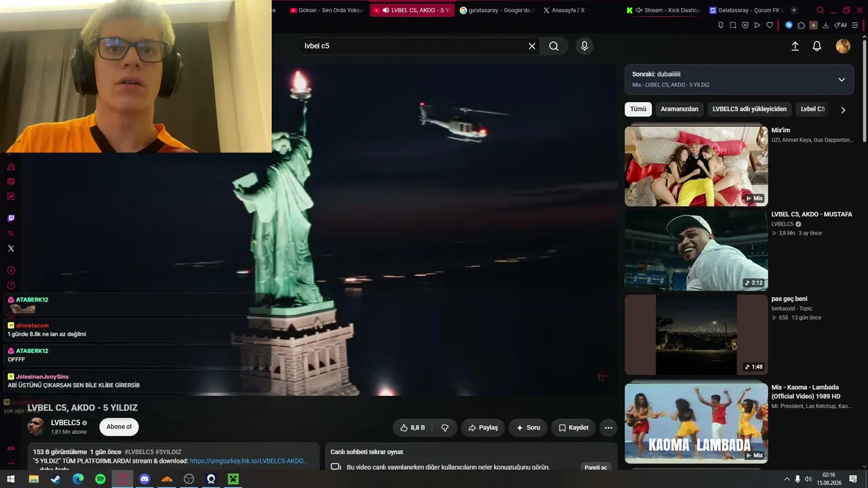Viewport: 868px width, 488px height.
Task: Switch to the Stream - Kick Dashboard tab
Action: tap(664, 10)
